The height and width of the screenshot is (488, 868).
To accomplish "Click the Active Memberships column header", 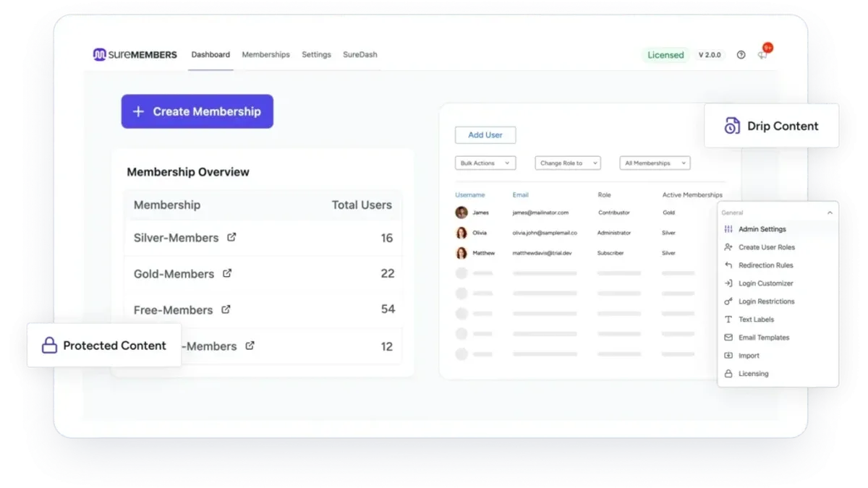I will (692, 195).
